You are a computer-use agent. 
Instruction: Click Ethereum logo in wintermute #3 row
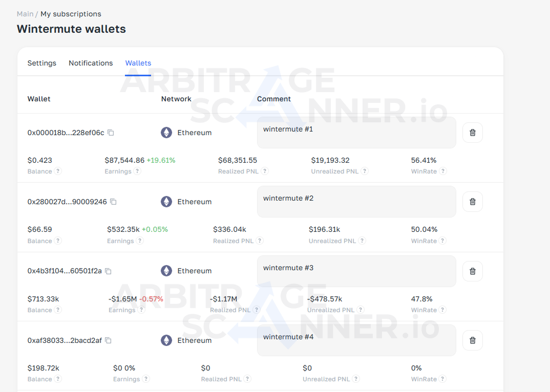166,271
